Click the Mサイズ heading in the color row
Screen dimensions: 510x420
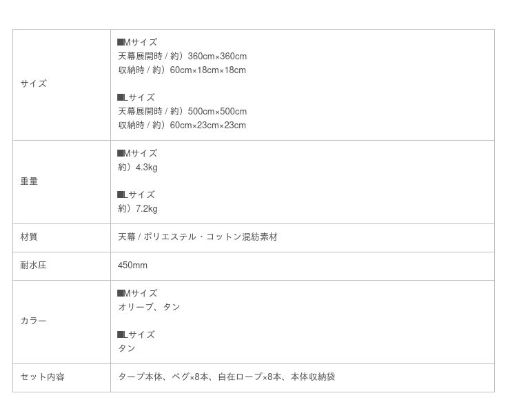point(137,293)
